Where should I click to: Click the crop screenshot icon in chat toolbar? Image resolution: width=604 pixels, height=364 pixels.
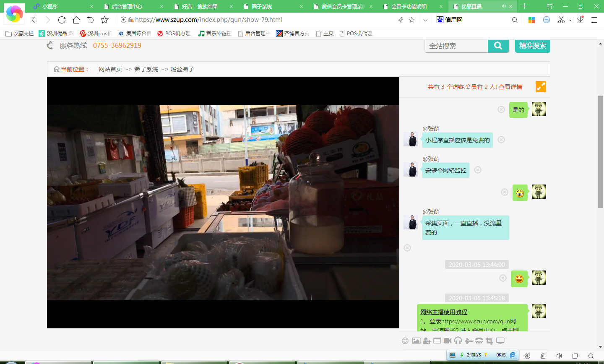[489, 341]
